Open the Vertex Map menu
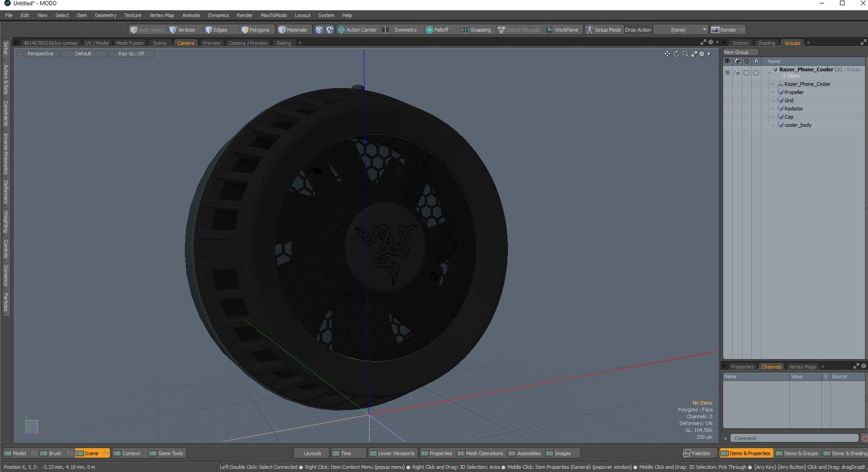The width and height of the screenshot is (868, 472). coord(161,15)
